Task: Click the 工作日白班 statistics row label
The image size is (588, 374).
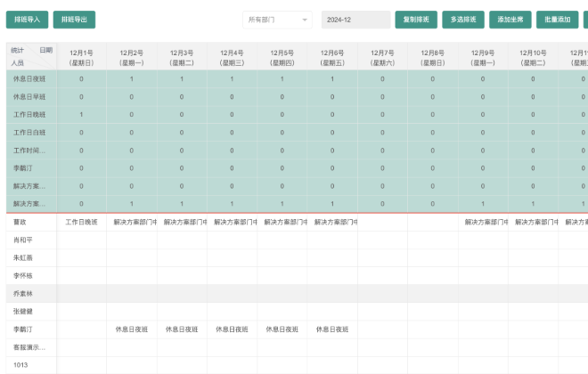Action: [29, 133]
